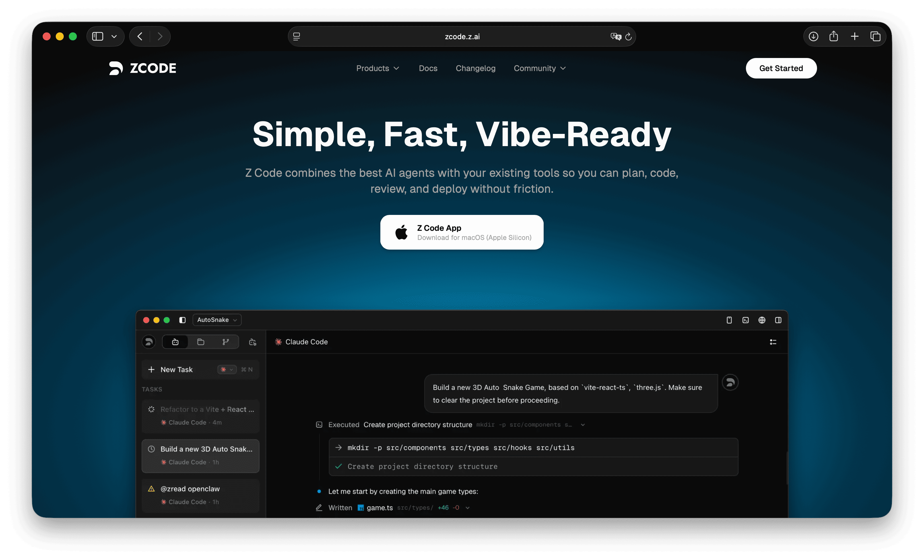Screen dimensions: 924x560
Task: Expand the executed mkdir command details chevron
Action: pyautogui.click(x=582, y=425)
